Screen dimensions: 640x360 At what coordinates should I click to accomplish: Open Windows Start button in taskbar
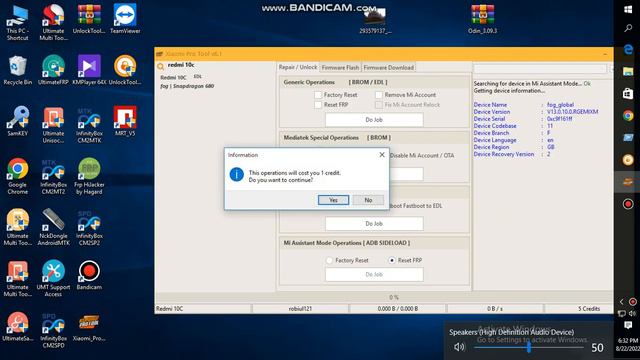pos(628,10)
